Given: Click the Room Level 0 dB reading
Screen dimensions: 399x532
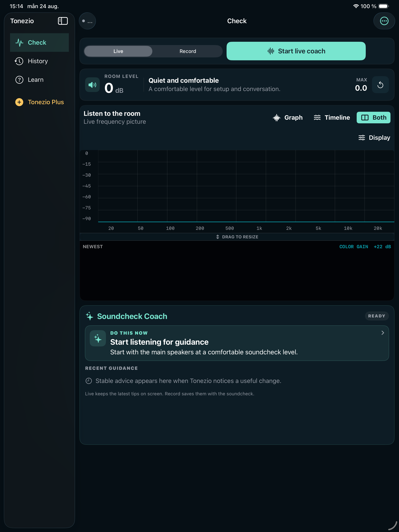Looking at the screenshot, I should tap(114, 88).
